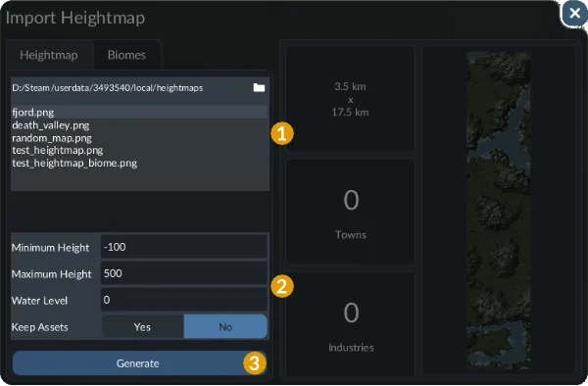Click the fjord map preview thumbnail

499,211
